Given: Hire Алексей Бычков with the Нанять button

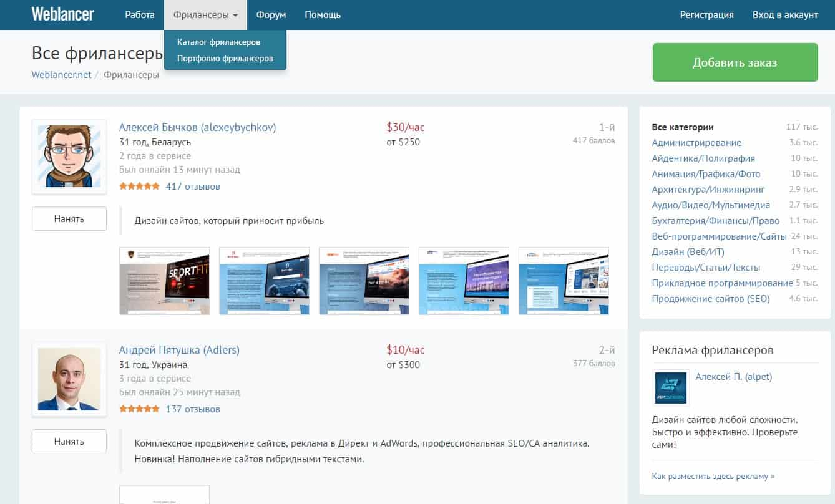Looking at the screenshot, I should (69, 219).
